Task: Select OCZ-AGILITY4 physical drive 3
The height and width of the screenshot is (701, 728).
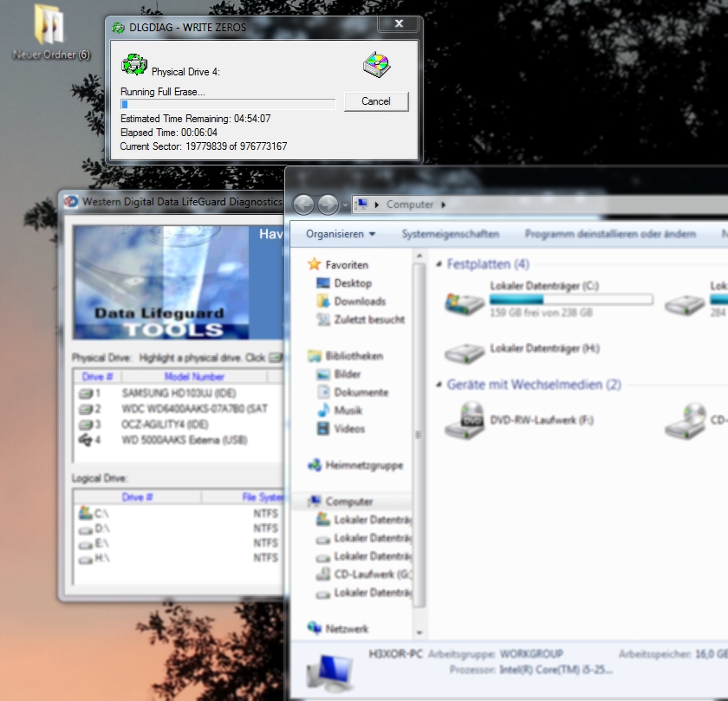Action: click(x=179, y=425)
